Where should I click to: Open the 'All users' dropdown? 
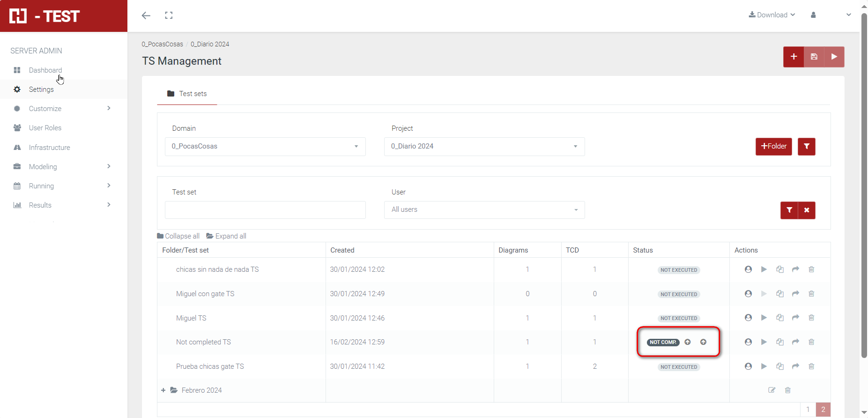click(x=484, y=210)
